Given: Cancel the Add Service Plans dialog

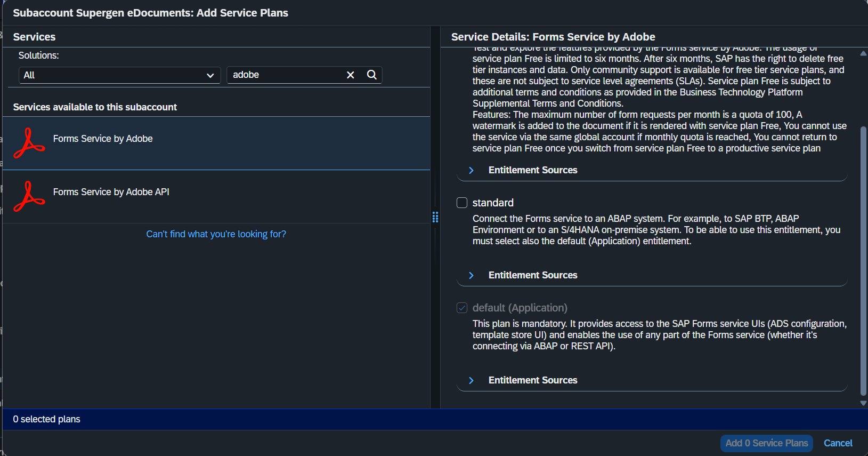Looking at the screenshot, I should 838,443.
